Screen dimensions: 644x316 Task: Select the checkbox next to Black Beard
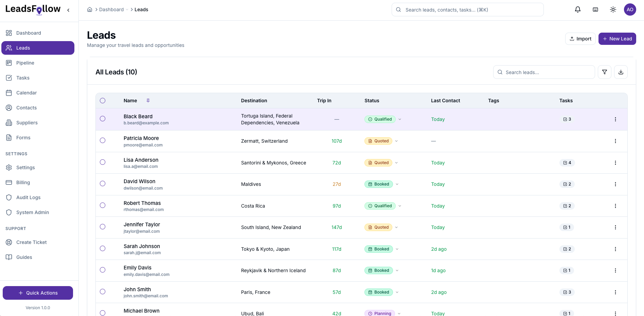(x=103, y=119)
